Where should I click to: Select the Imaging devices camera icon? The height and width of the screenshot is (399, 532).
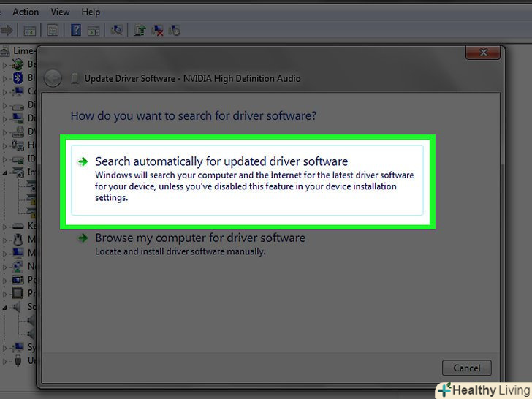click(18, 172)
